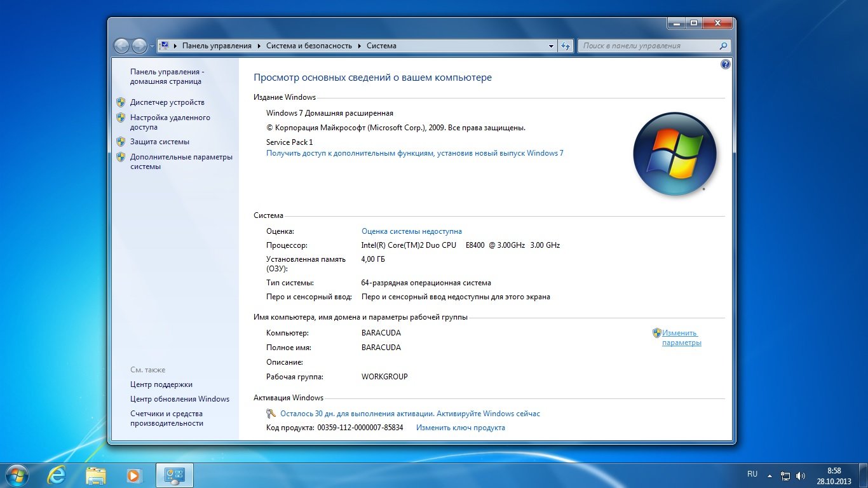Screen dimensions: 868x488
Task: Open Оценка системы недоступна link
Action: [412, 231]
